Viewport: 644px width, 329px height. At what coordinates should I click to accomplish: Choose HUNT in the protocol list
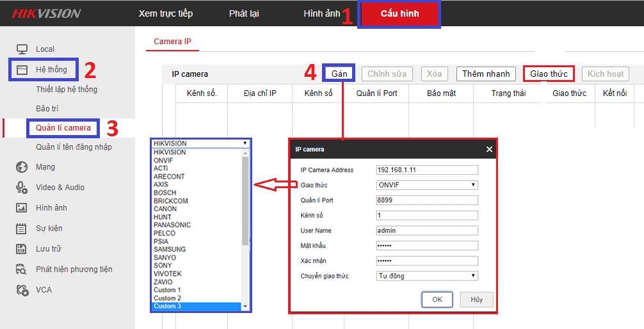pos(163,217)
